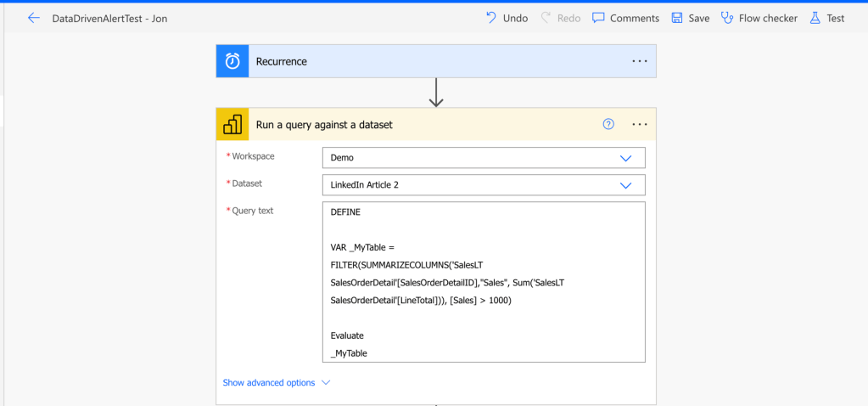Open the Workspace dropdown showing Demo
Image resolution: width=868 pixels, height=406 pixels.
(484, 157)
